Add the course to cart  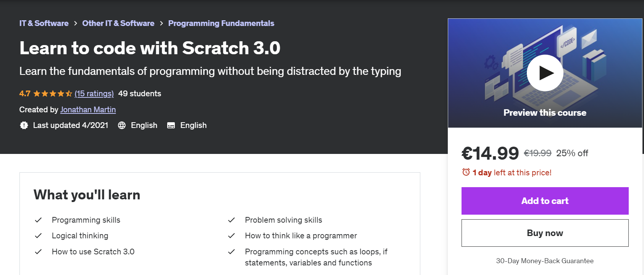pyautogui.click(x=545, y=201)
